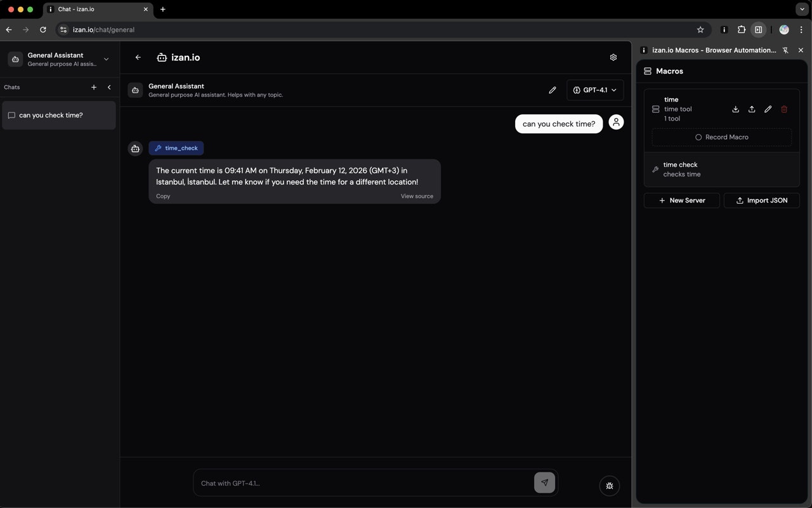Screen dimensions: 812x508
Task: Upload to the time macro server
Action: [x=752, y=109]
